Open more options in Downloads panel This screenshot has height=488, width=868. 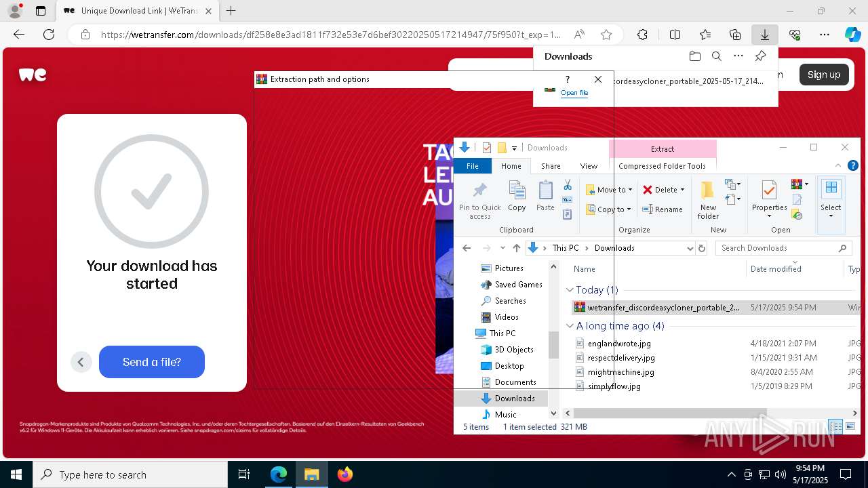point(738,56)
